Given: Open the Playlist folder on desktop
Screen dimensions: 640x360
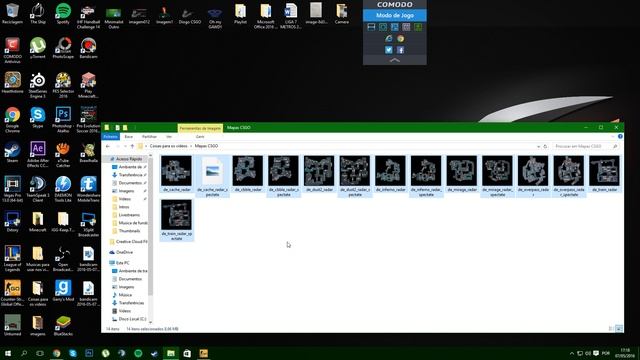Looking at the screenshot, I should tap(240, 13).
